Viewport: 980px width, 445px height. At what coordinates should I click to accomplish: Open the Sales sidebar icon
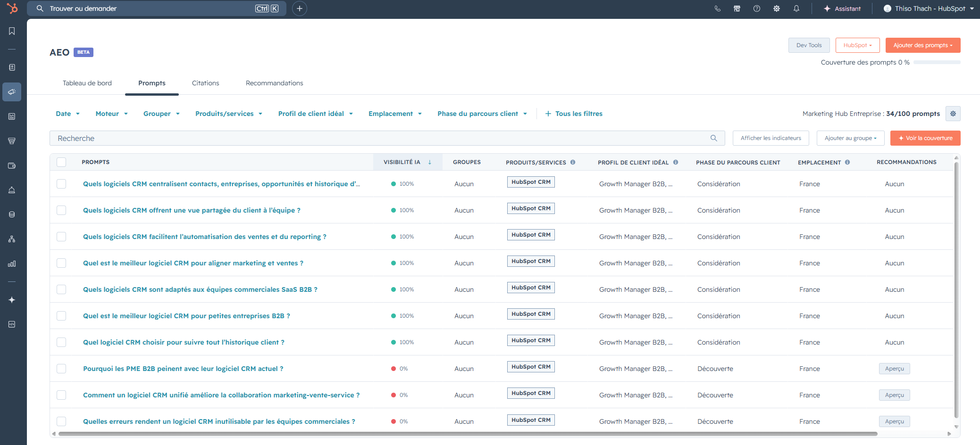coord(12,141)
